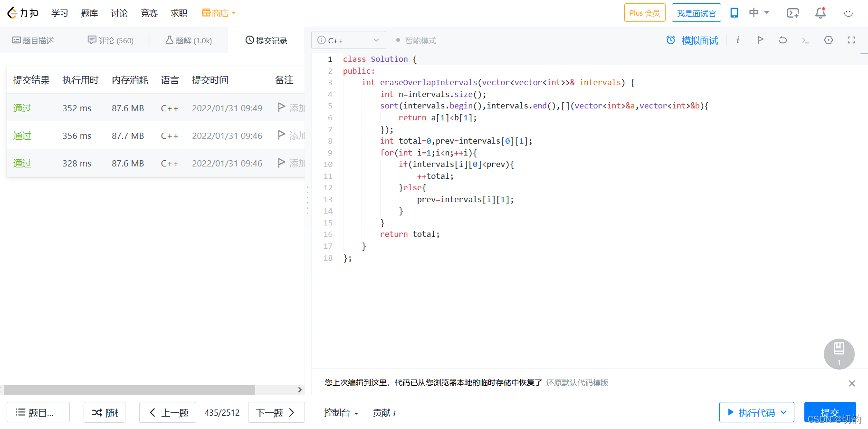Expand the language 中 dropdown
The height and width of the screenshot is (429, 868).
pyautogui.click(x=759, y=13)
